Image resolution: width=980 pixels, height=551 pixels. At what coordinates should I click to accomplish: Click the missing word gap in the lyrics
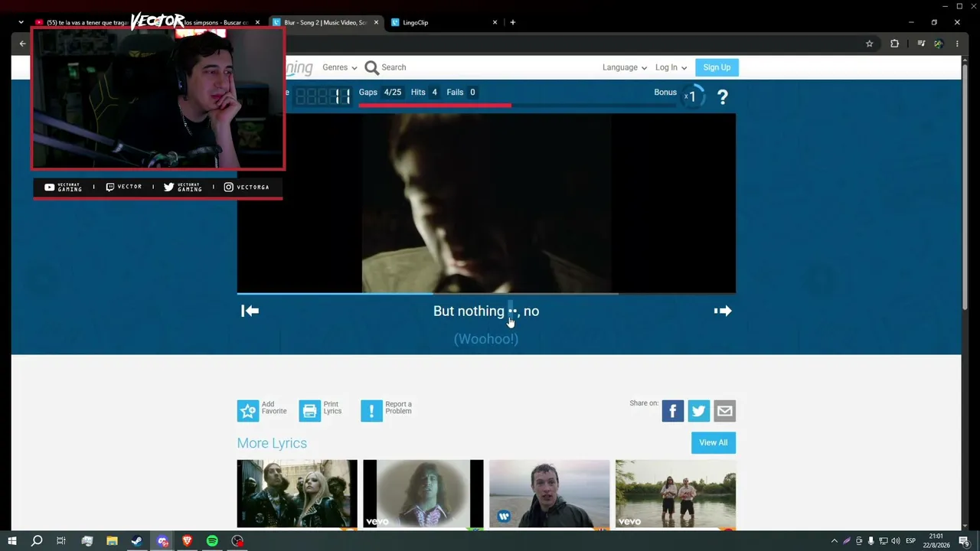[x=512, y=311]
